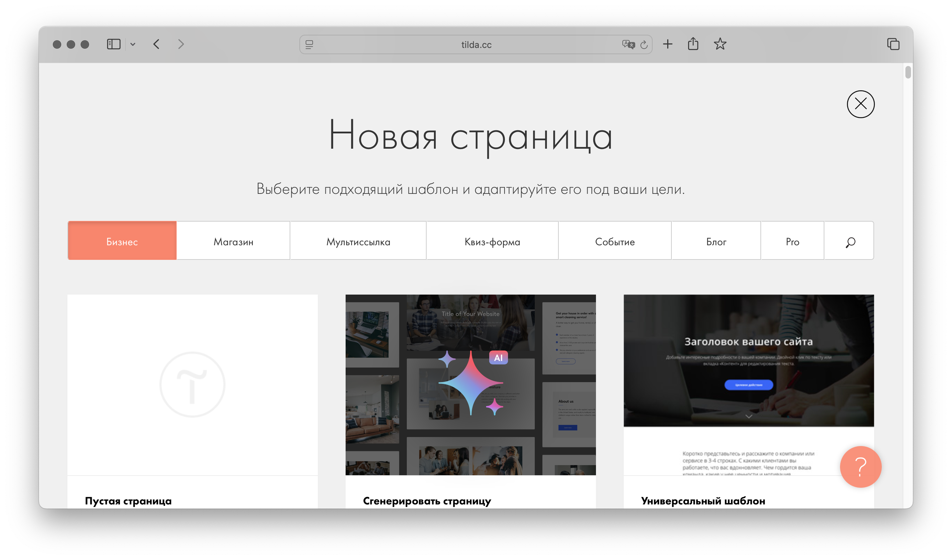Switch to the Pro tab
Screen dimensions: 952x560
(792, 240)
